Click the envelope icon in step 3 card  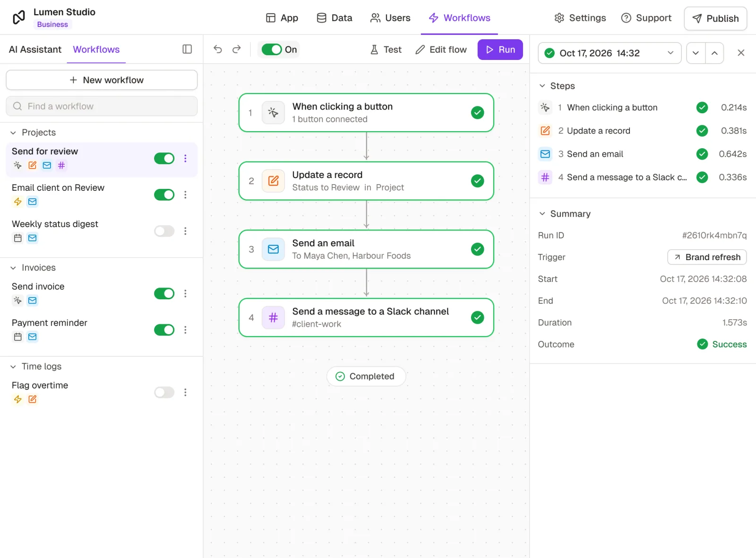pos(273,249)
